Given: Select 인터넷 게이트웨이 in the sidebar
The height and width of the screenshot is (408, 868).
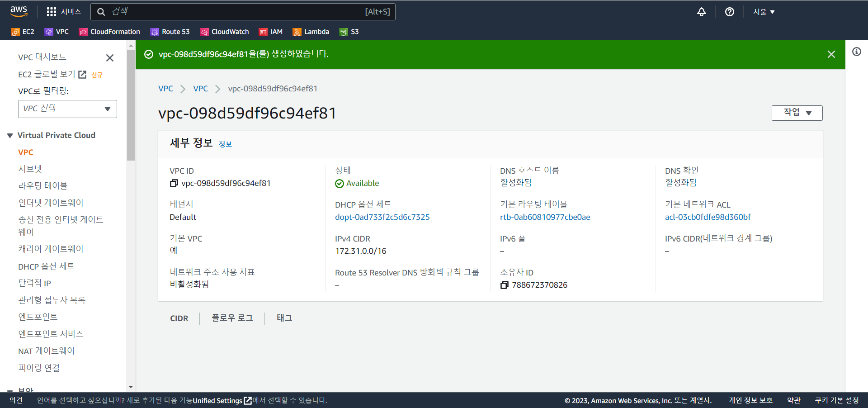Looking at the screenshot, I should click(51, 203).
